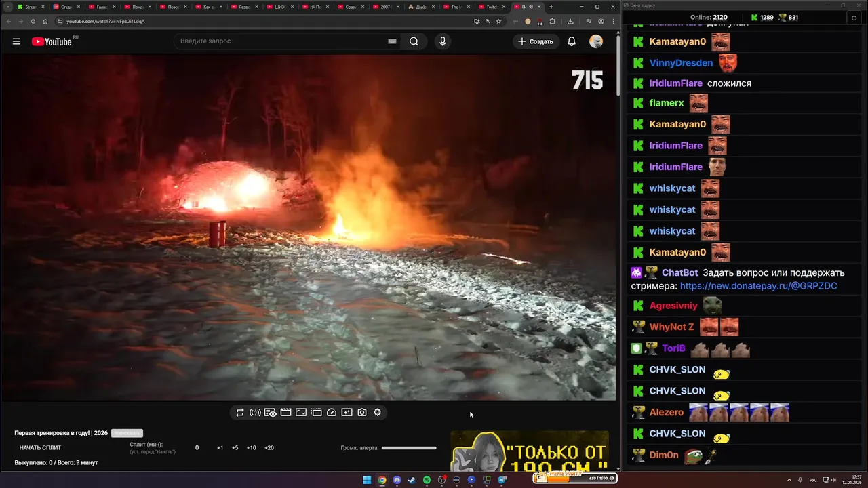
Task: Click the dashed-frame icon in enhancer bar
Action: click(x=316, y=412)
